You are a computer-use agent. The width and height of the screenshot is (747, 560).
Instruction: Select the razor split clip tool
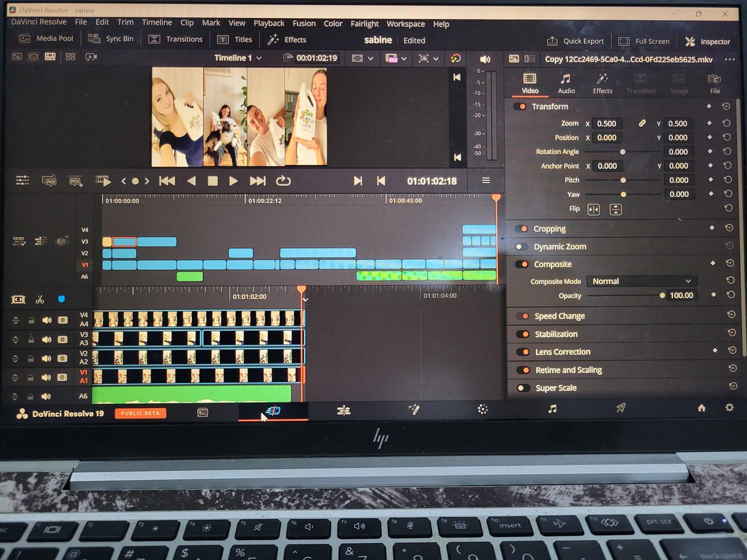click(40, 299)
